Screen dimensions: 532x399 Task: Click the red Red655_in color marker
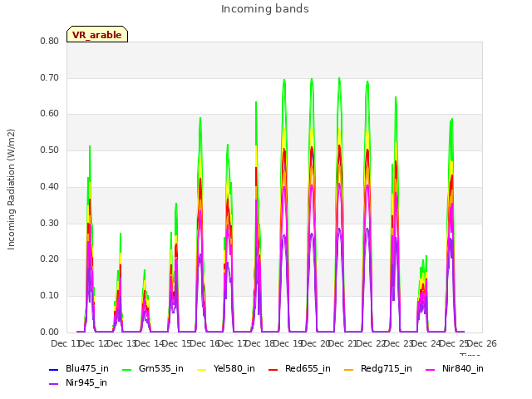[273, 369]
